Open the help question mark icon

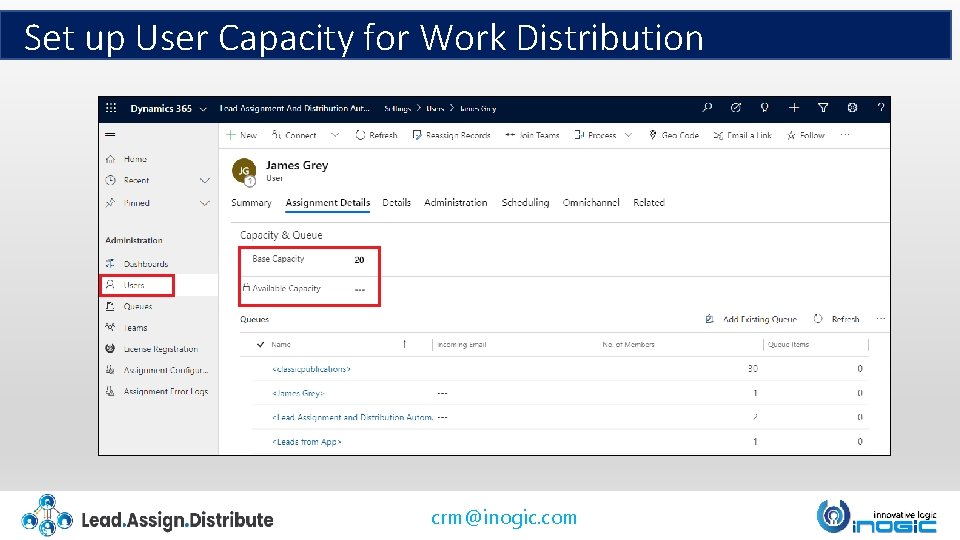(880, 108)
